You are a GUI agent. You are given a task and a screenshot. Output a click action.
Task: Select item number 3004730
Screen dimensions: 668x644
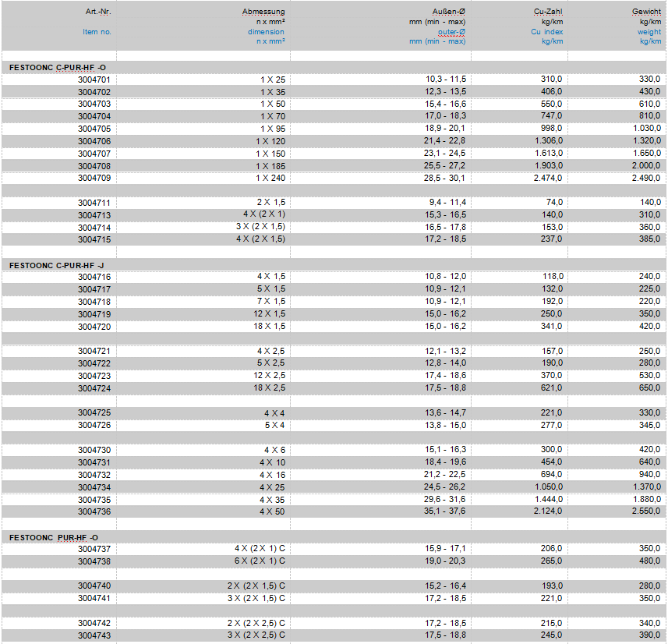(x=94, y=450)
